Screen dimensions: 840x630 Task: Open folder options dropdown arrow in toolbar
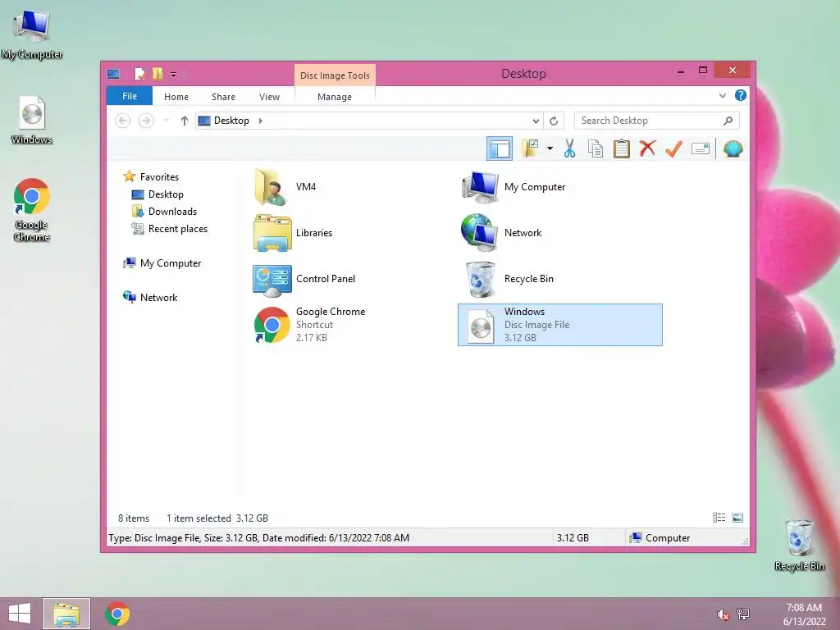coord(550,148)
